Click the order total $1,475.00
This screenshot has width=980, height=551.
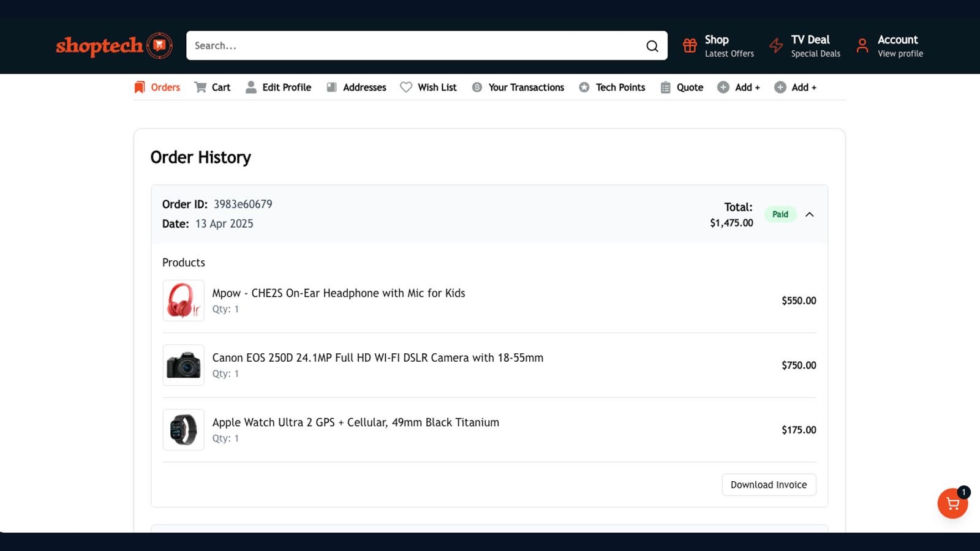pos(732,223)
